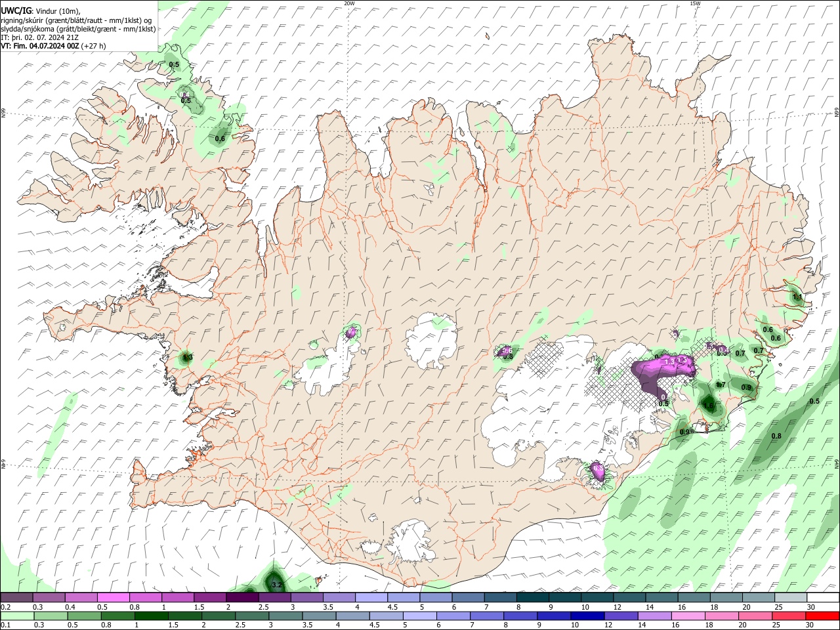Click the pale lavender 4 mm snow swatch
Image resolution: width=840 pixels, height=630 pixels.
(x=371, y=598)
